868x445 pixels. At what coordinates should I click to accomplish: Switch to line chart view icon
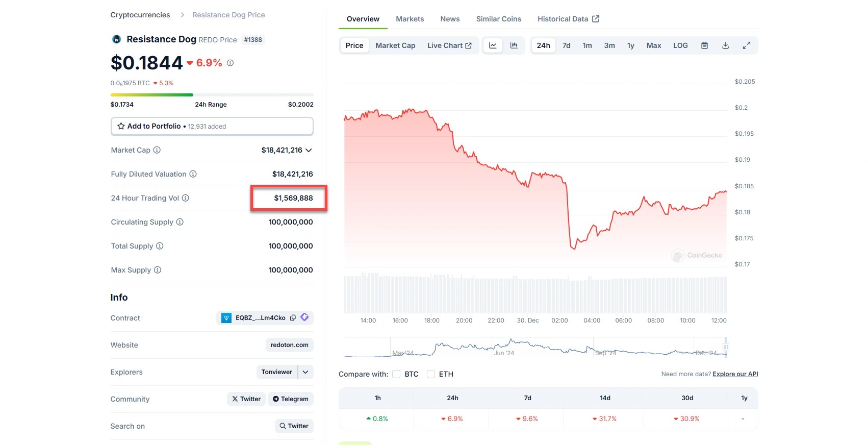coord(493,45)
